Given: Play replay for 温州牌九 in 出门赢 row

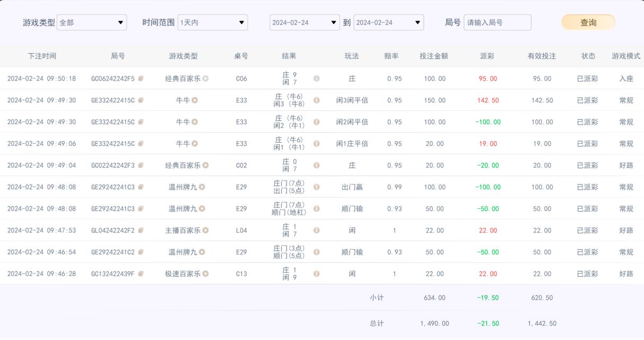Looking at the screenshot, I should coord(202,187).
